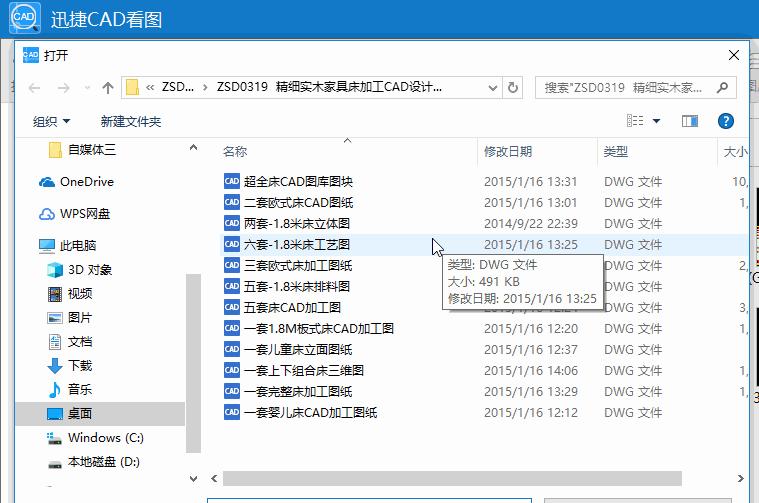Select file 一套完整床加工图纸

coord(298,392)
